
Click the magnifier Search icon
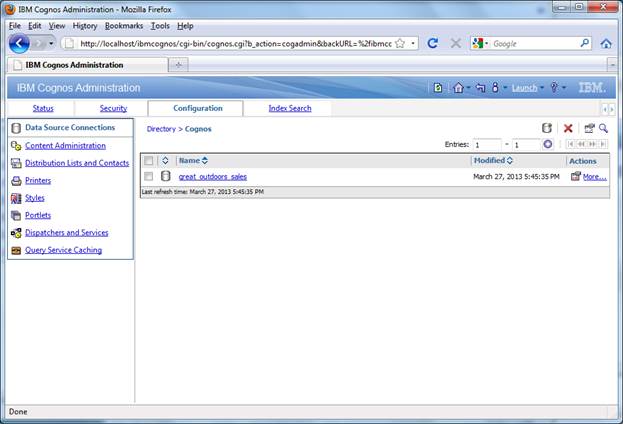[x=603, y=128]
